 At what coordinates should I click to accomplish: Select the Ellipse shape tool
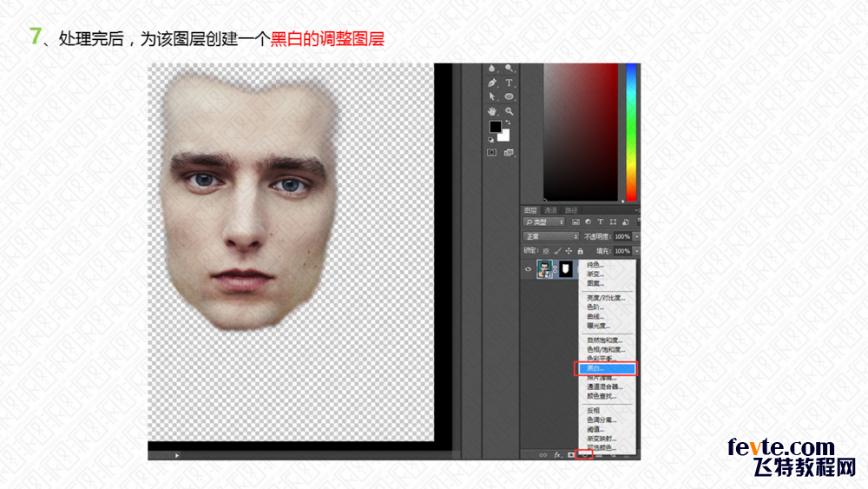click(509, 96)
